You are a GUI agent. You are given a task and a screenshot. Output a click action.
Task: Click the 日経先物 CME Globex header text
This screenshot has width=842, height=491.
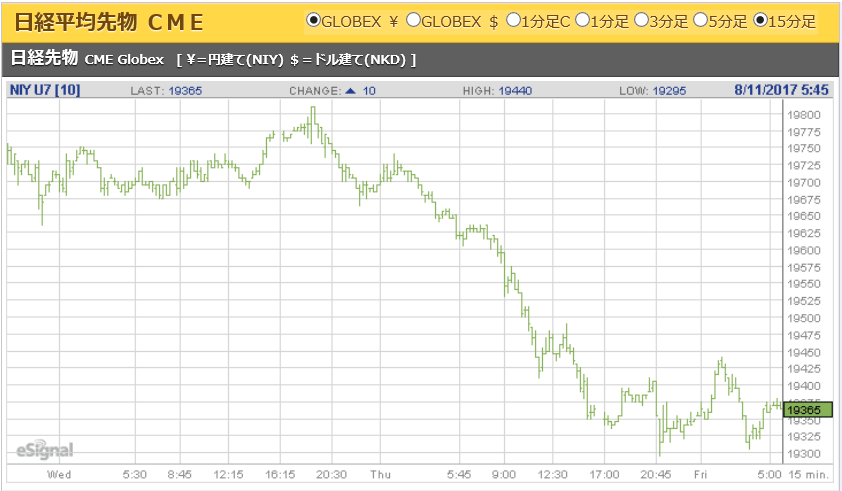pos(87,58)
